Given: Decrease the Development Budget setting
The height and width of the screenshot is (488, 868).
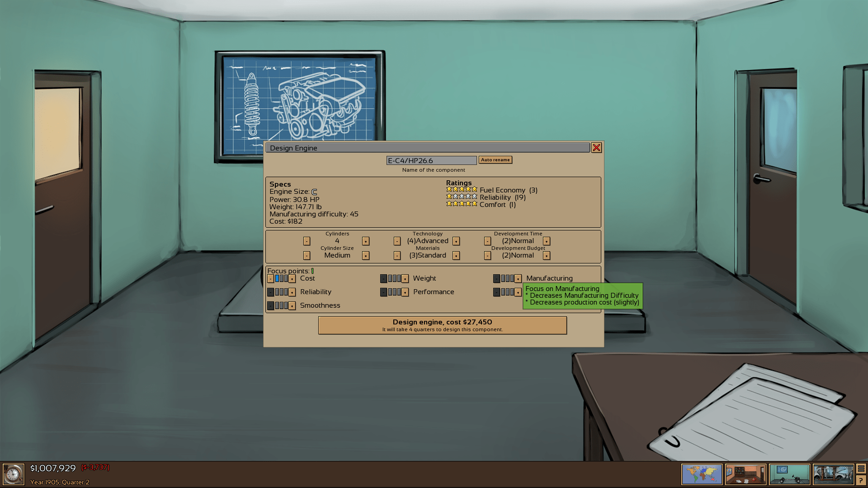Looking at the screenshot, I should 487,256.
